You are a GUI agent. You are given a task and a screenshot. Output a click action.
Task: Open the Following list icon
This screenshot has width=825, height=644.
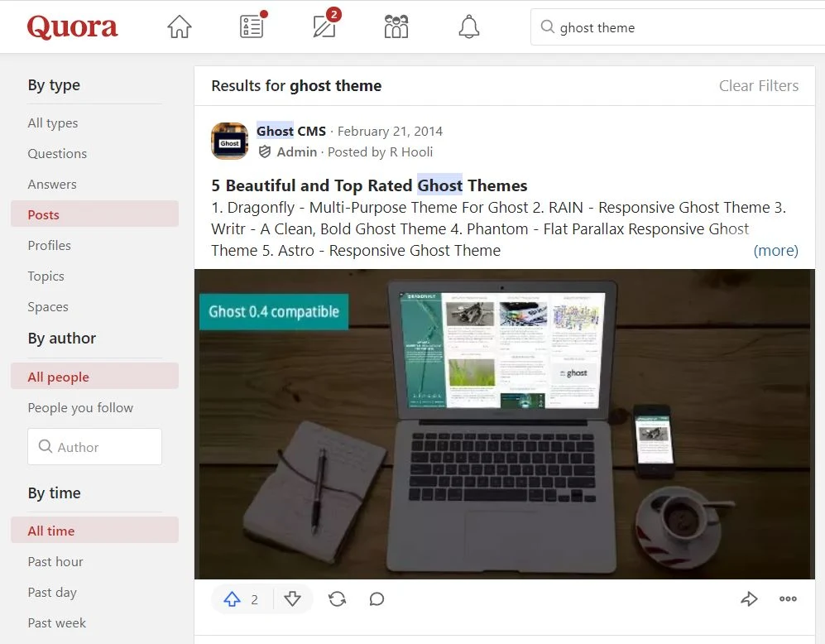[252, 26]
